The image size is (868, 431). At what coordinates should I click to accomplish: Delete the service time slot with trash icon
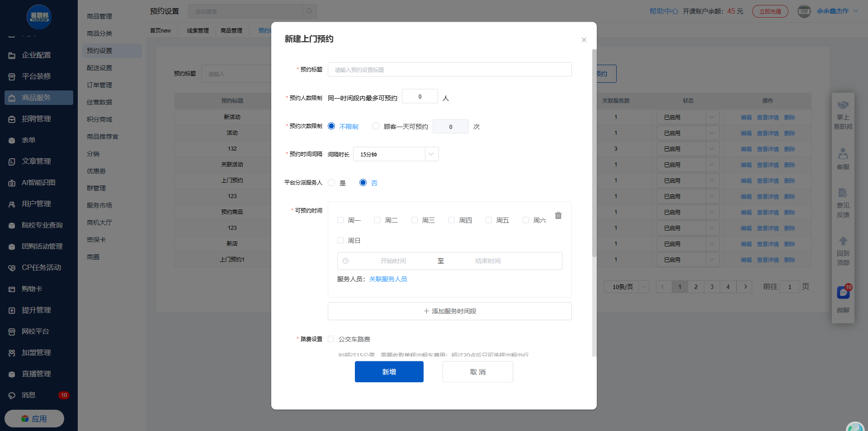[558, 216]
